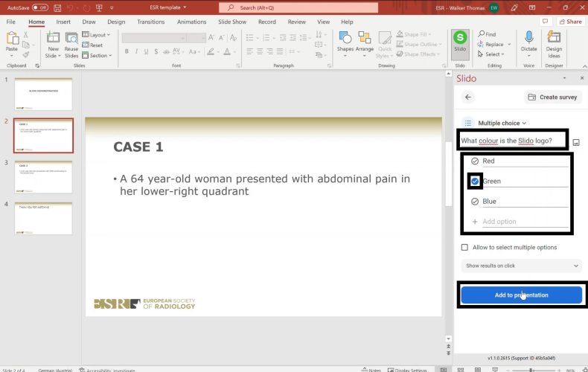Open the Review tab
The height and width of the screenshot is (372, 588).
[x=297, y=22]
